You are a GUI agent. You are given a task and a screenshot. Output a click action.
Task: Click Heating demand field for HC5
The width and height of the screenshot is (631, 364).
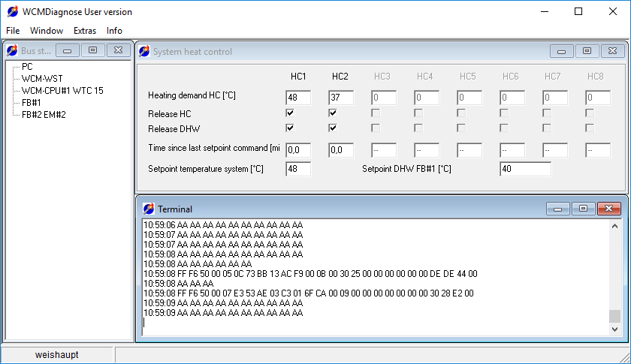pyautogui.click(x=469, y=98)
